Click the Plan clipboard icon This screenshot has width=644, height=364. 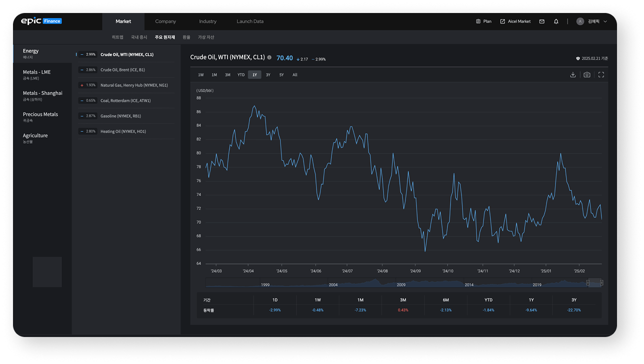tap(478, 21)
